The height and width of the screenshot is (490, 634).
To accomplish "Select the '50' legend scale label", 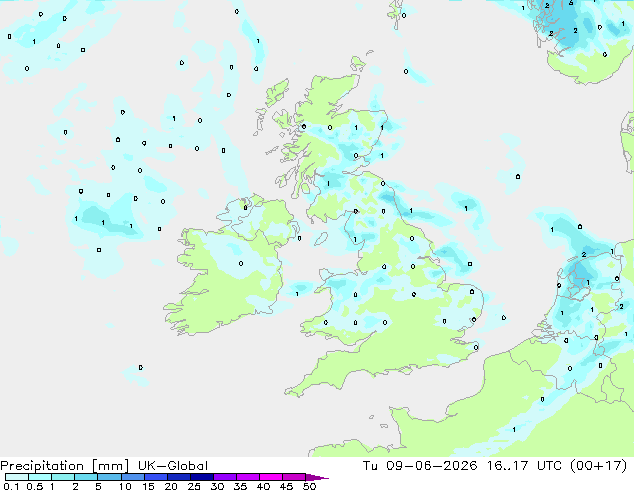I will click(x=309, y=486).
